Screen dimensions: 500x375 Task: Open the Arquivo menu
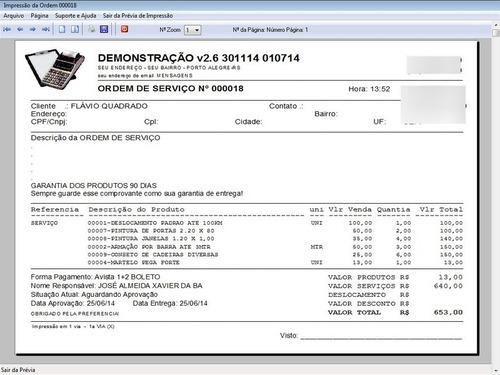[x=14, y=16]
